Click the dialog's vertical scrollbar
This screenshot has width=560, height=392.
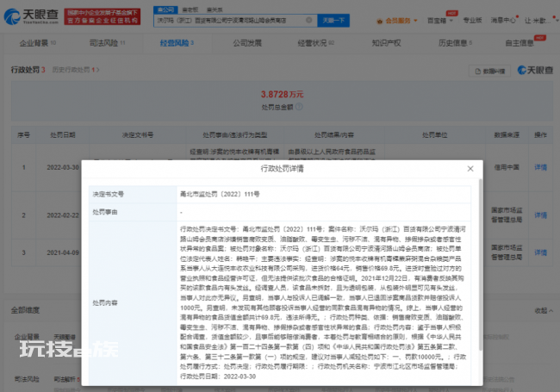481,264
